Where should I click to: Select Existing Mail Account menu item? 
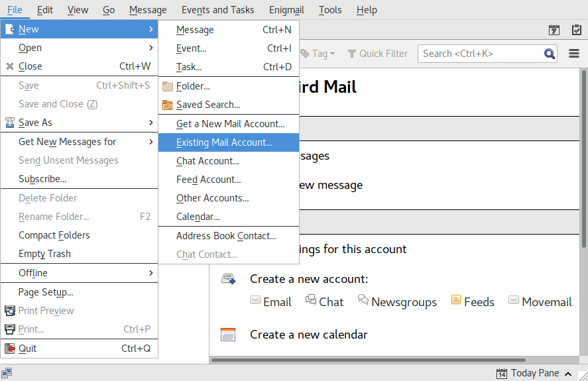point(224,142)
